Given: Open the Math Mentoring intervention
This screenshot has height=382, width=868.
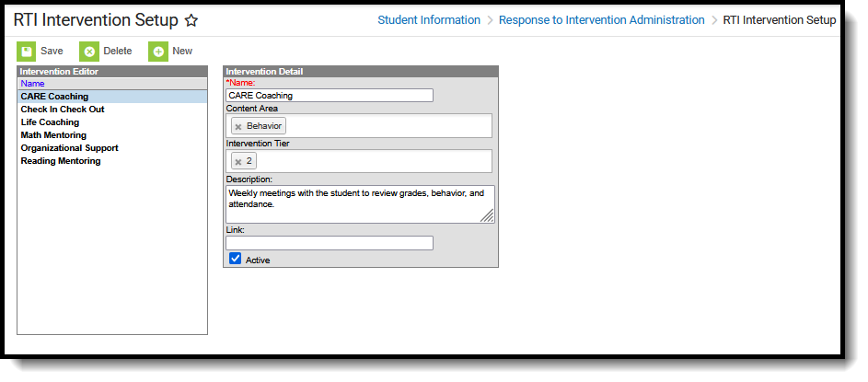Looking at the screenshot, I should (53, 135).
